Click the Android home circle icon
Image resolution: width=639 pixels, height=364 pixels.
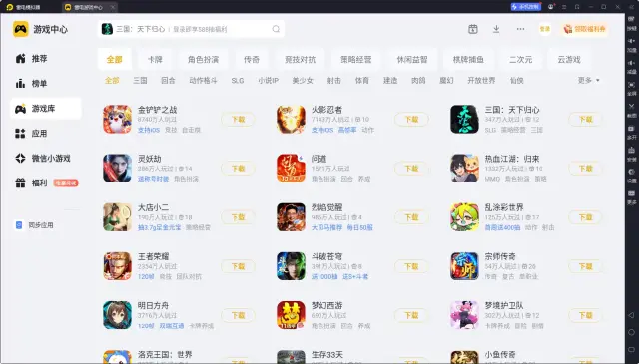631,333
